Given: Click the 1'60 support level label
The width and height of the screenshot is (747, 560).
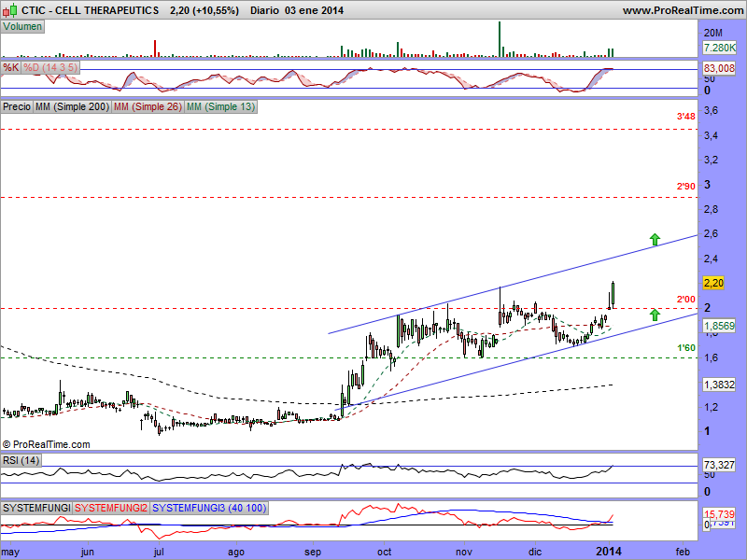Looking at the screenshot, I should tap(686, 348).
